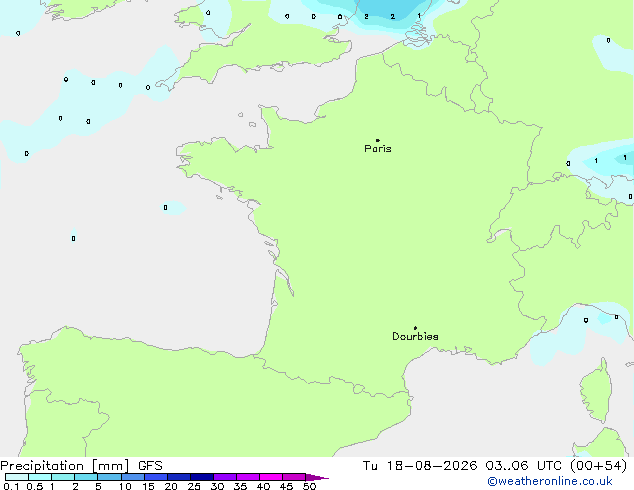Click the legend swatch above the 15 mm label
This screenshot has width=634, height=490.
coord(156,477)
